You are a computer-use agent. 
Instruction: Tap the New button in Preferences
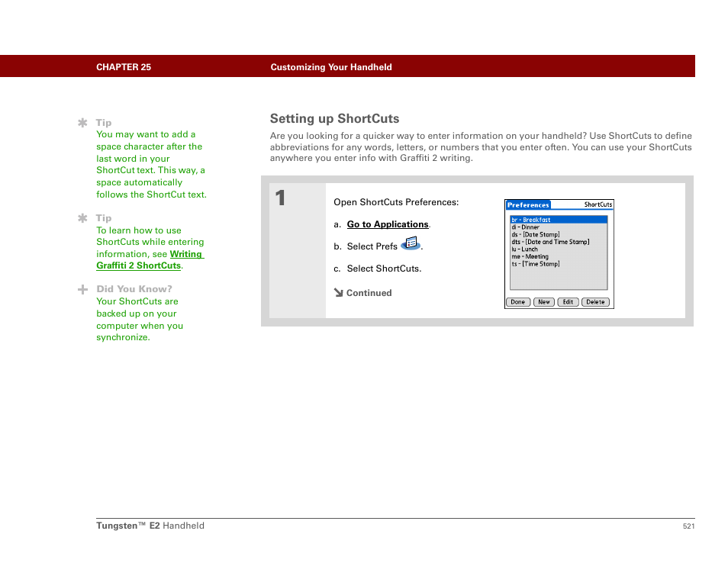pyautogui.click(x=543, y=301)
